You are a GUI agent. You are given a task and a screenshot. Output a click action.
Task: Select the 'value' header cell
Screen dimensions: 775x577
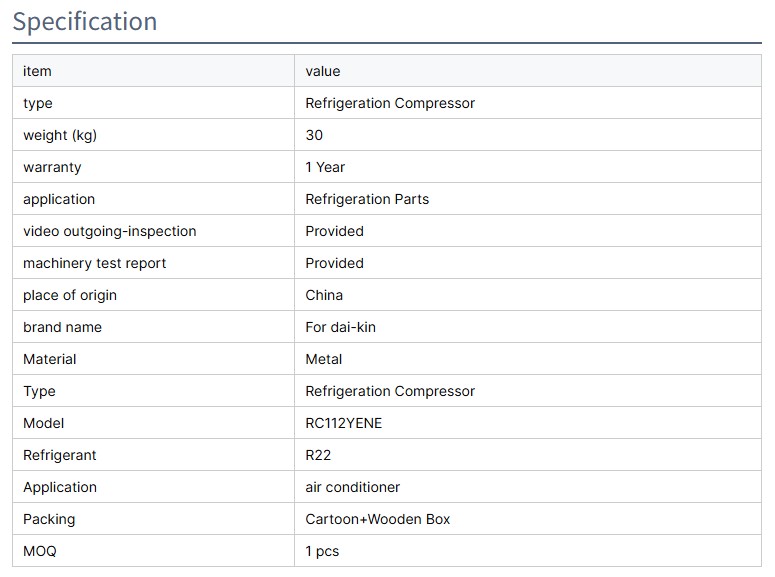323,71
